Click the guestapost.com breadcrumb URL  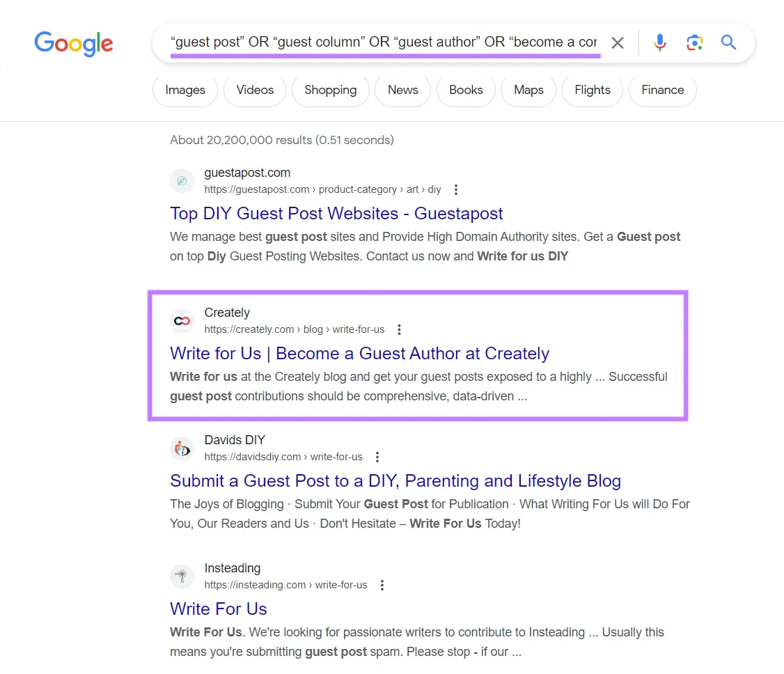point(320,189)
